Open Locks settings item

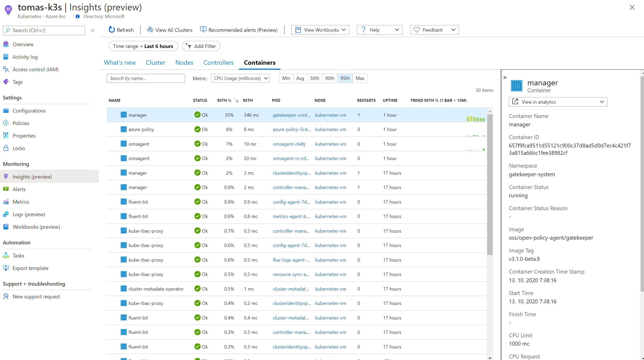(19, 148)
